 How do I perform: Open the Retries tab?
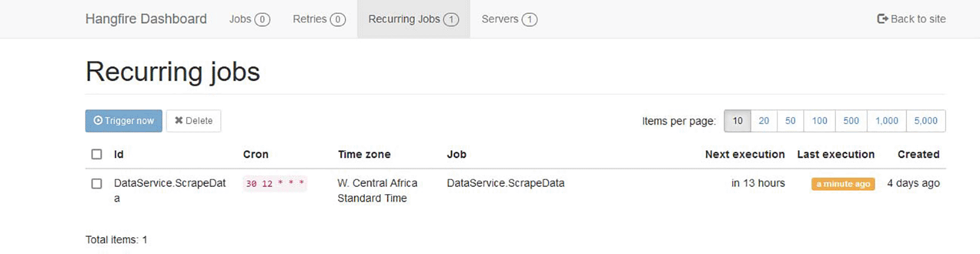coord(319,19)
